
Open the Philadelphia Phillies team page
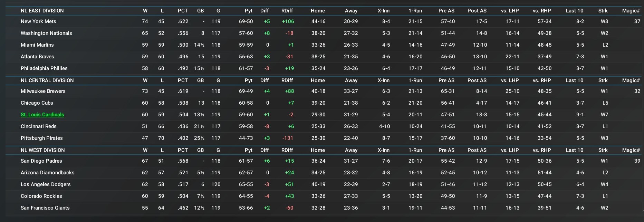(44, 68)
